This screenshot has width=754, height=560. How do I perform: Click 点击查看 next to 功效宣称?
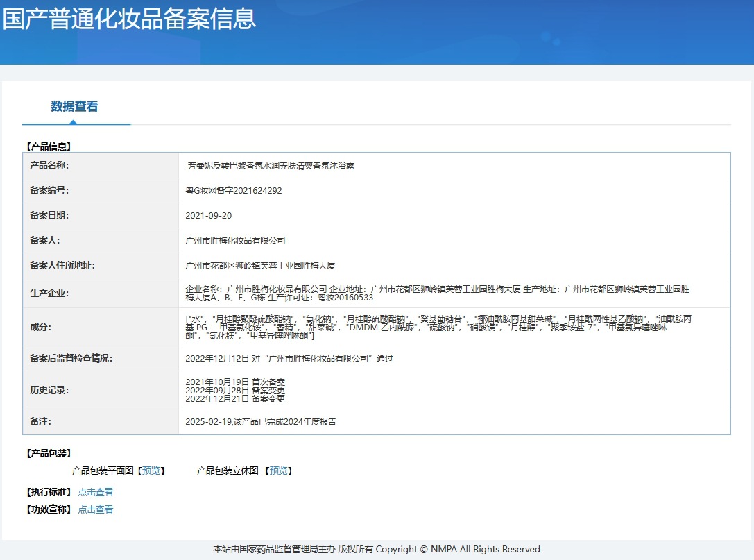[96, 509]
